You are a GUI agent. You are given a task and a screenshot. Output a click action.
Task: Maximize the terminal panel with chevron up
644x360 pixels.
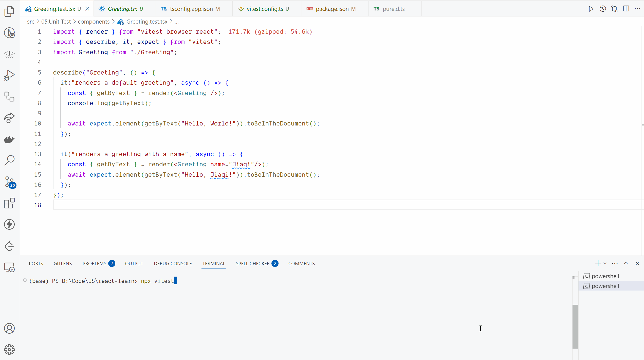(626, 263)
